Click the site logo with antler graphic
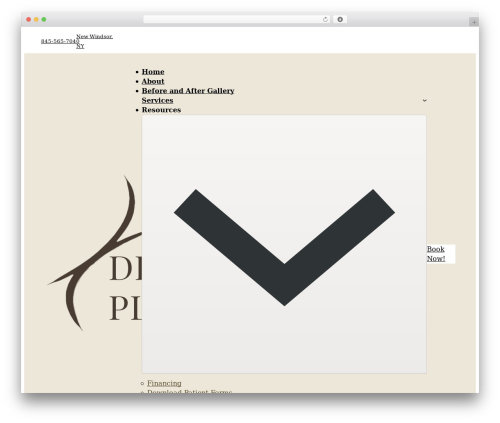500x423 pixels. tap(95, 253)
